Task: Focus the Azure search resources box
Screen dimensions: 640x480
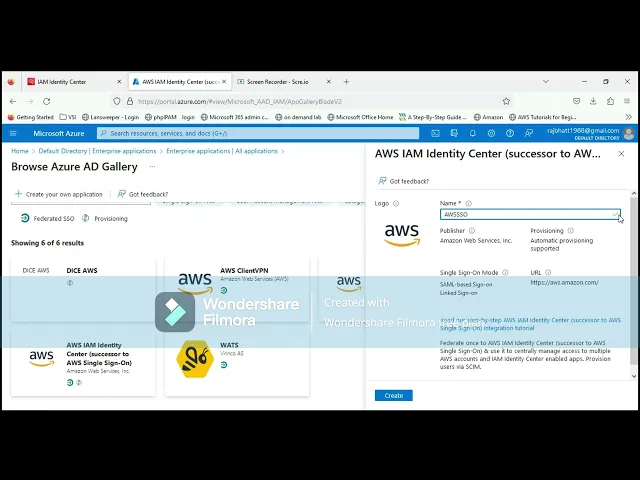Action: pyautogui.click(x=258, y=133)
